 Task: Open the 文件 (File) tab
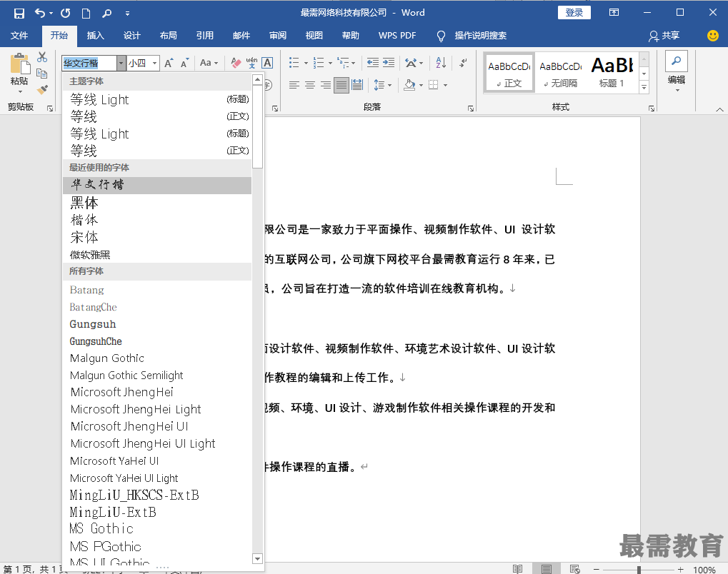[x=19, y=36]
